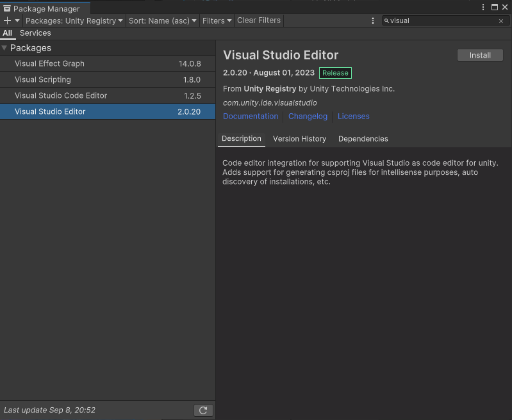Viewport: 512px width, 420px height.
Task: Click the Release tag label
Action: click(335, 73)
